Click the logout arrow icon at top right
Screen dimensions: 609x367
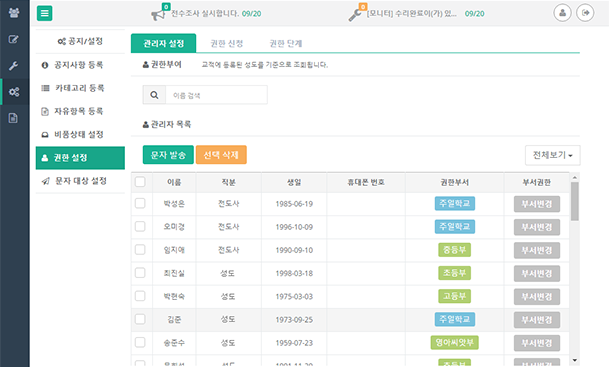pos(585,13)
